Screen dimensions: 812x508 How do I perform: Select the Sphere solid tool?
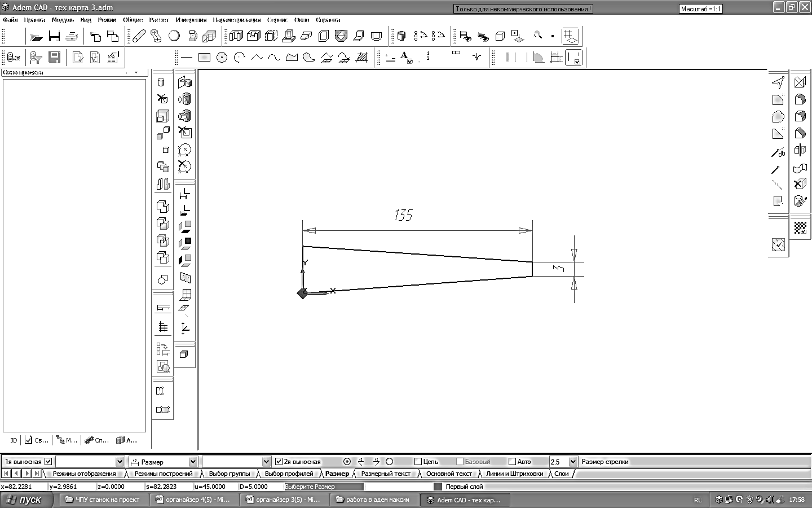174,36
